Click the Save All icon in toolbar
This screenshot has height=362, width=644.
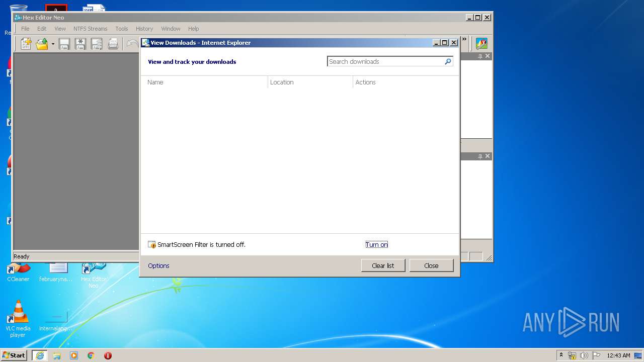point(97,44)
